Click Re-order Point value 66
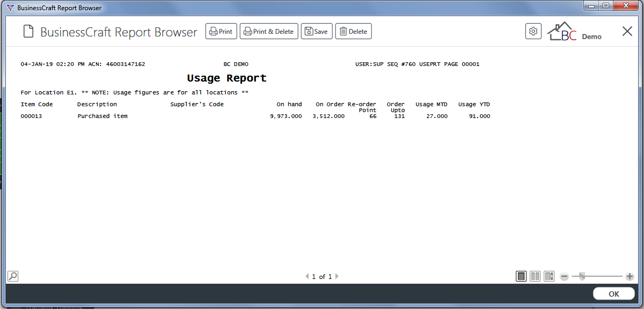Screen dimensions: 644x309 372,116
